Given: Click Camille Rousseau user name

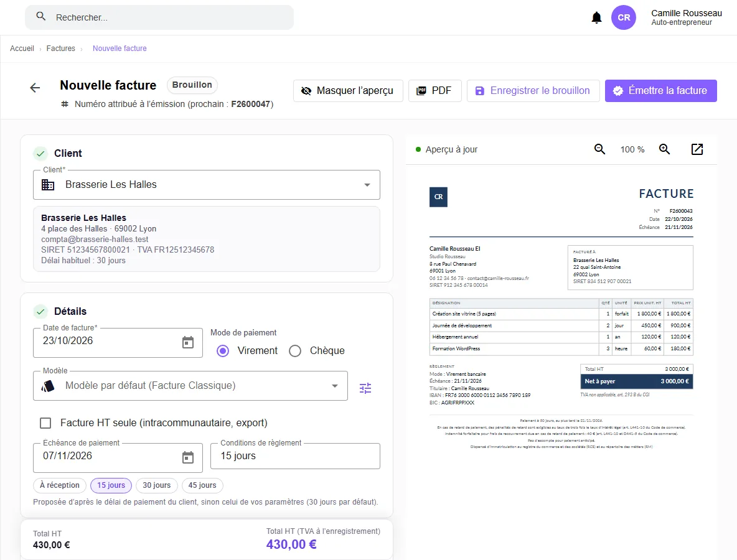Looking at the screenshot, I should click(686, 13).
